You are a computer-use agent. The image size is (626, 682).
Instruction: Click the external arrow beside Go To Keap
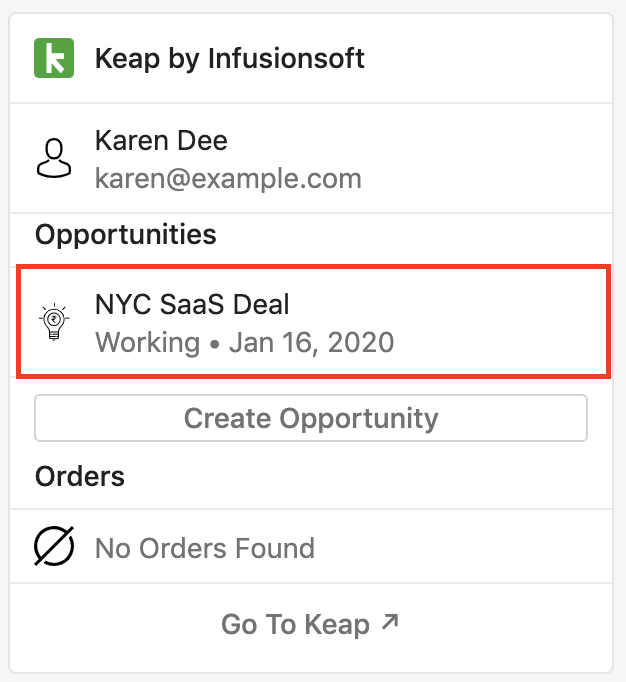(x=390, y=622)
